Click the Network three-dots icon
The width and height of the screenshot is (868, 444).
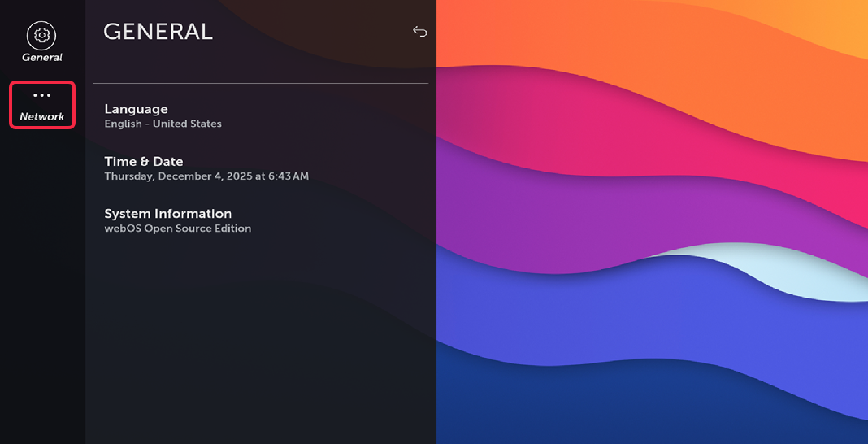tap(42, 96)
